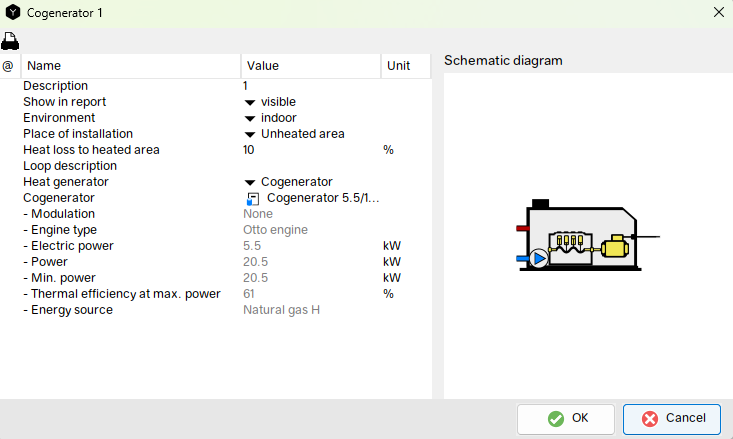Close the Cogenerator 1 dialog window
The width and height of the screenshot is (733, 439).
pyautogui.click(x=718, y=13)
